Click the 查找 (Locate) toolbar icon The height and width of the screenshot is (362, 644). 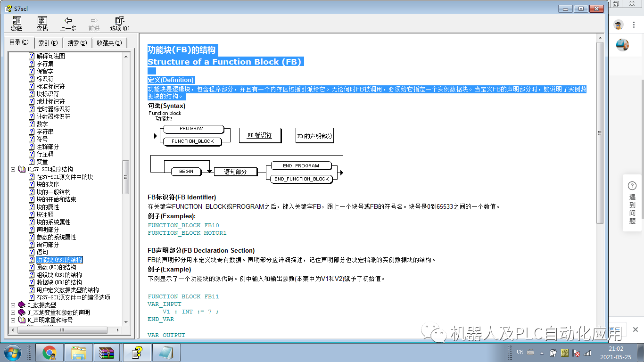(42, 21)
